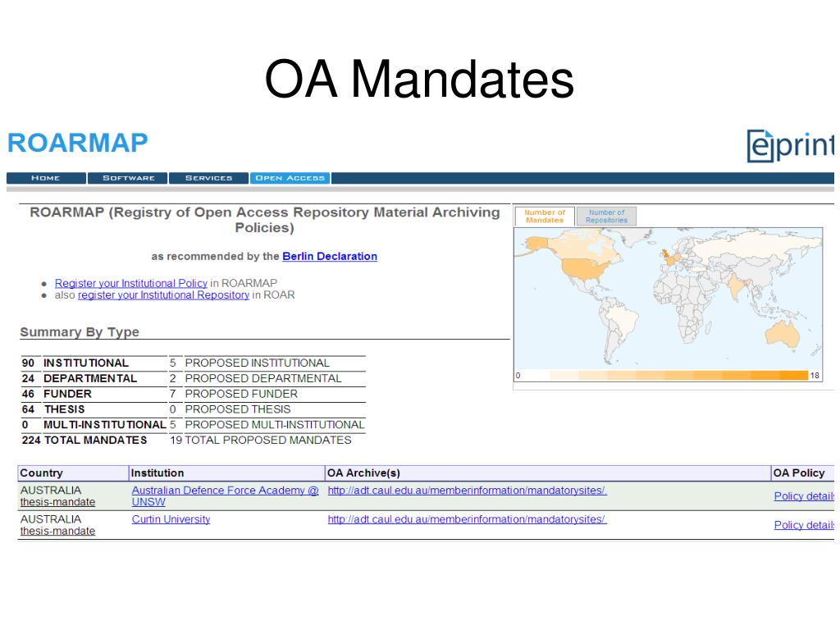Click the OA Archive(s) column header
The image size is (840, 630).
pyautogui.click(x=547, y=473)
